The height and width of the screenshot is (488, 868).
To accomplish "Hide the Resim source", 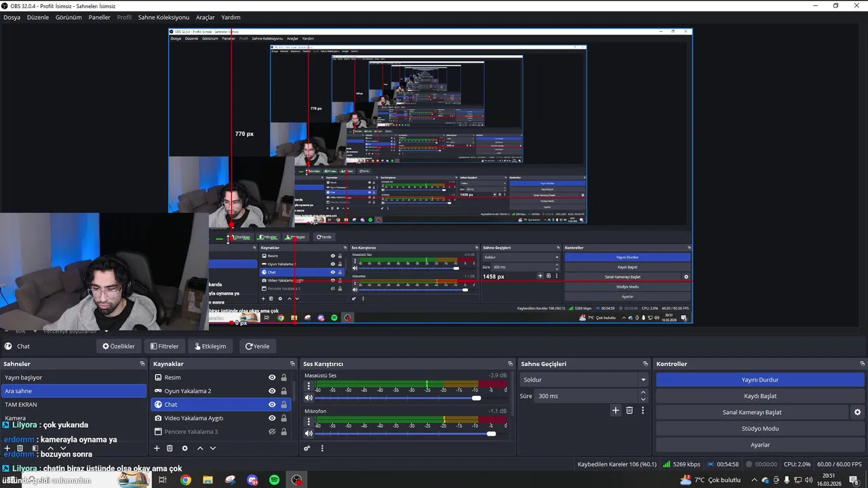I will tap(272, 378).
